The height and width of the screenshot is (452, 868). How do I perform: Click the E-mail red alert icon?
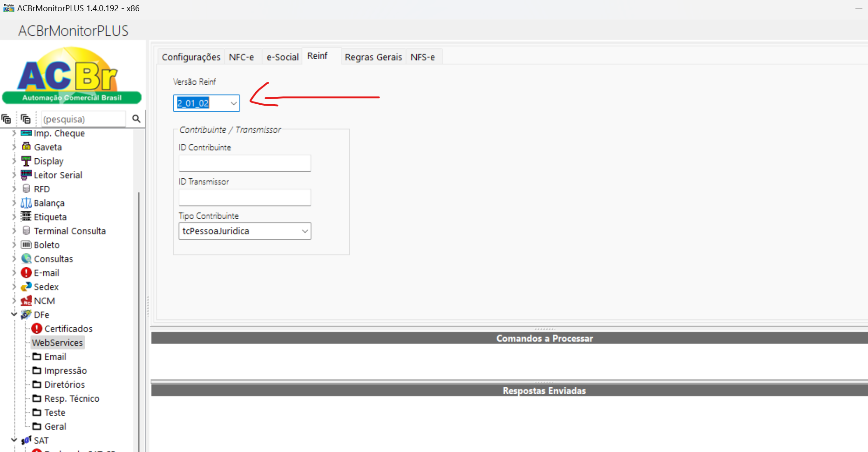click(26, 273)
